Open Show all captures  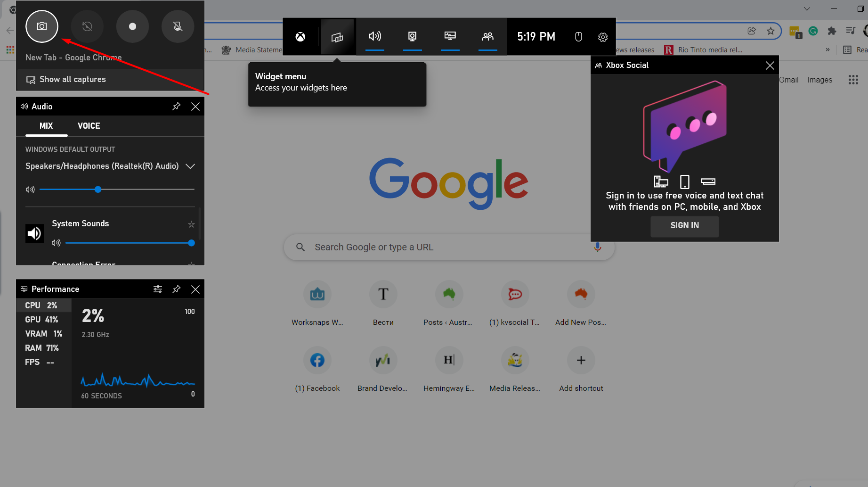[x=73, y=79]
